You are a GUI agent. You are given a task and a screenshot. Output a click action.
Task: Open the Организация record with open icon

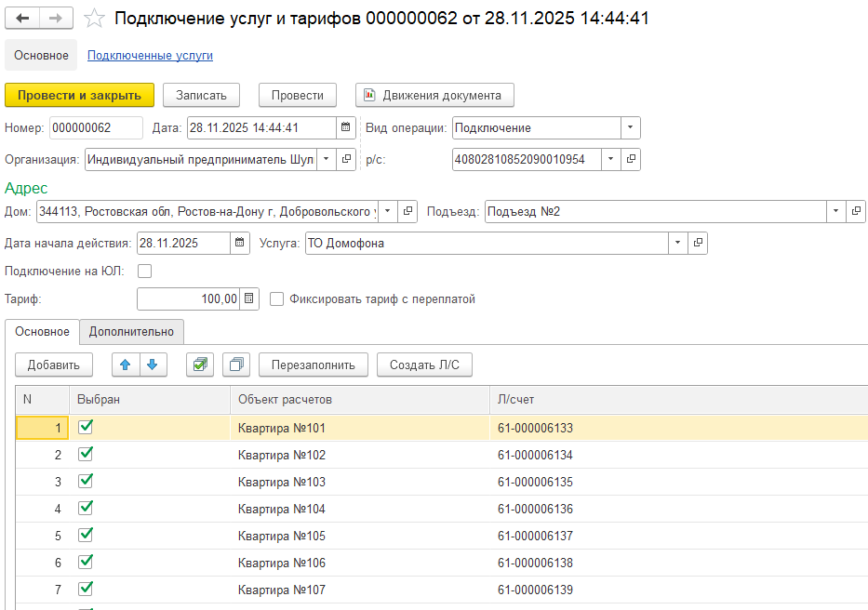pyautogui.click(x=346, y=159)
